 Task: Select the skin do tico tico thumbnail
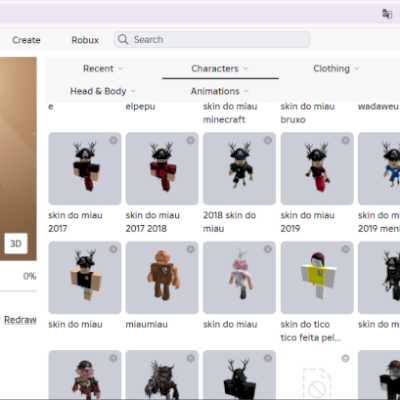point(317,278)
